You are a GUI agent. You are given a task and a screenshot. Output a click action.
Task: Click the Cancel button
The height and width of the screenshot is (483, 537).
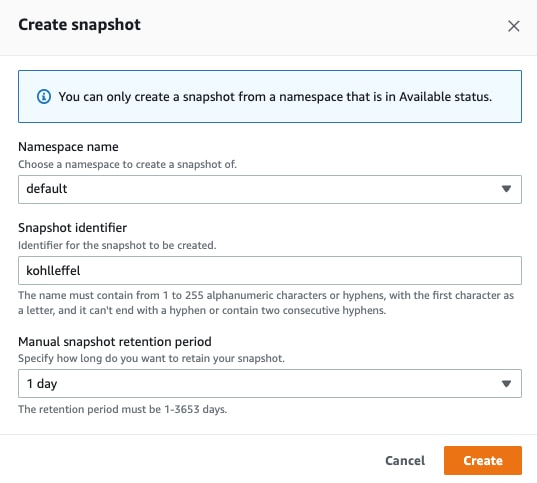pos(405,460)
